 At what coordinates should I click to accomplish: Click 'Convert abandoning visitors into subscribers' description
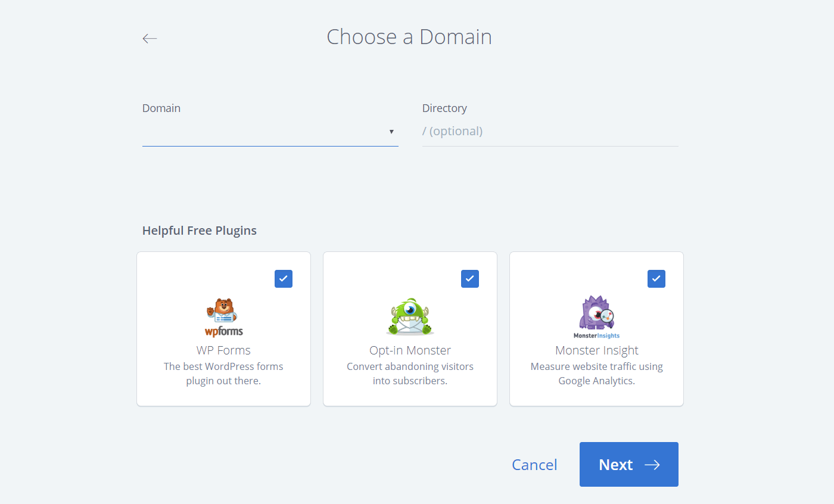point(410,374)
